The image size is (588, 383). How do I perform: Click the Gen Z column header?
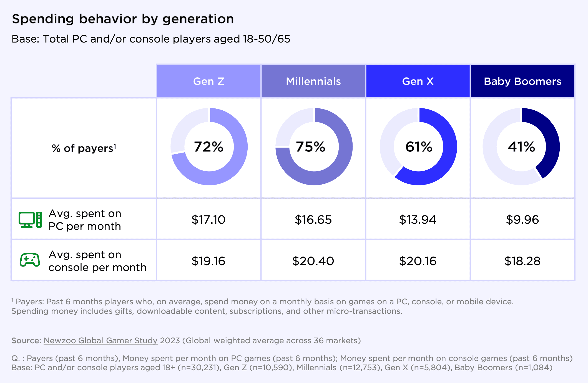[209, 81]
